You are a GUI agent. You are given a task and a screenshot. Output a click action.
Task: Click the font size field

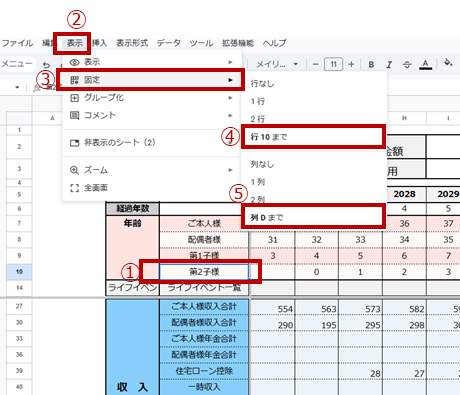click(333, 64)
